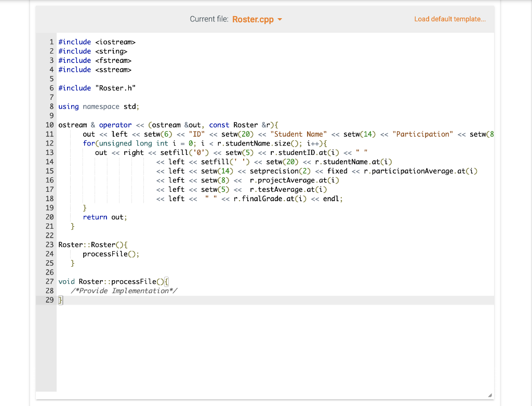Place cursor on the using namespace std line
The width and height of the screenshot is (532, 406).
97,106
